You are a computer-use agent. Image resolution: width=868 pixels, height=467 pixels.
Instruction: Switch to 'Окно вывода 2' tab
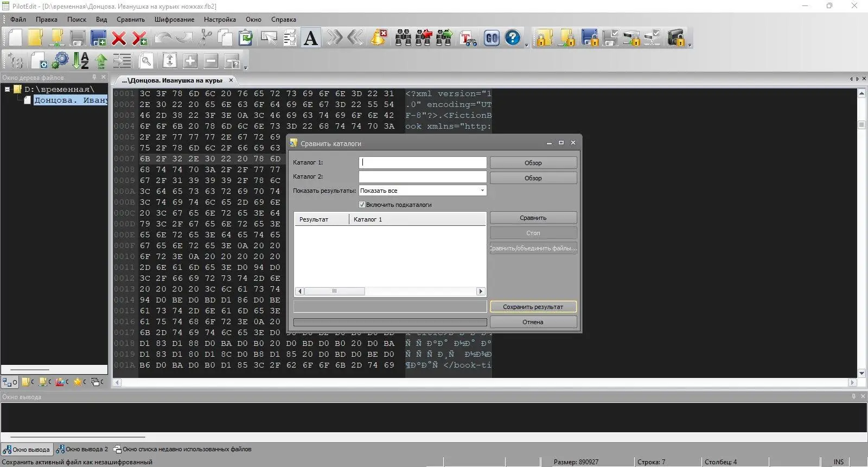click(x=82, y=449)
